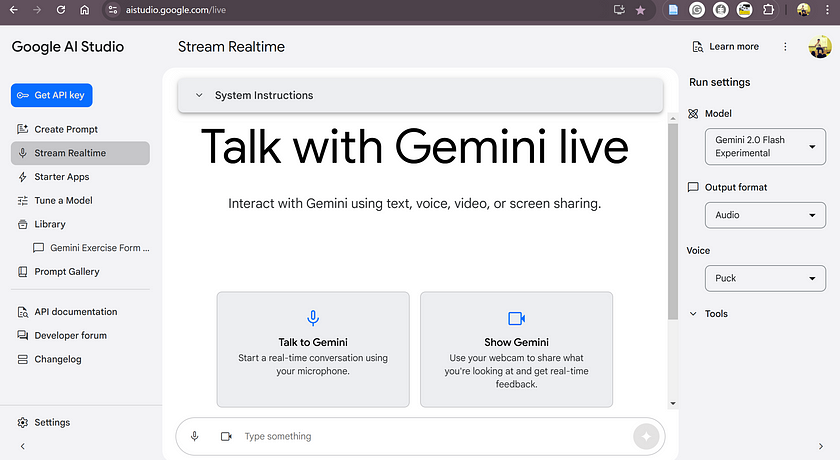Open the browser extensions puzzle icon
The image size is (840, 460).
(x=768, y=10)
